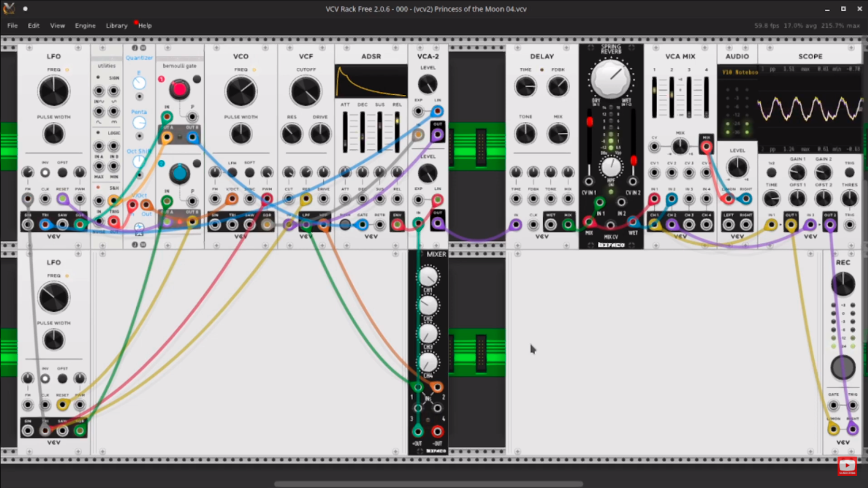Select the ADSR ENV output jack

(397, 225)
